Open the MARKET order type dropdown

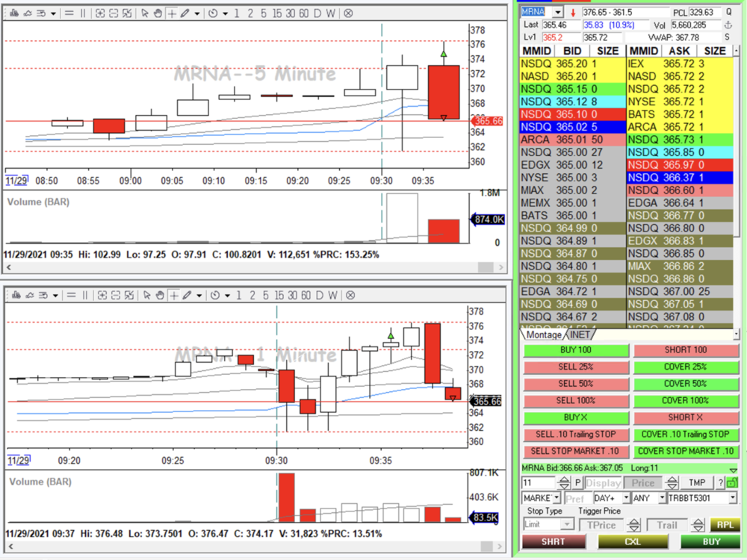point(556,498)
